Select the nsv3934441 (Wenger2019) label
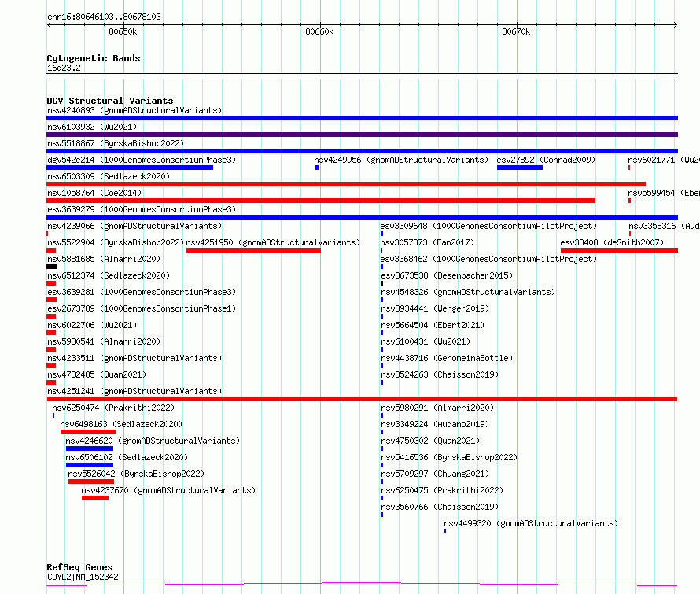 tap(434, 308)
